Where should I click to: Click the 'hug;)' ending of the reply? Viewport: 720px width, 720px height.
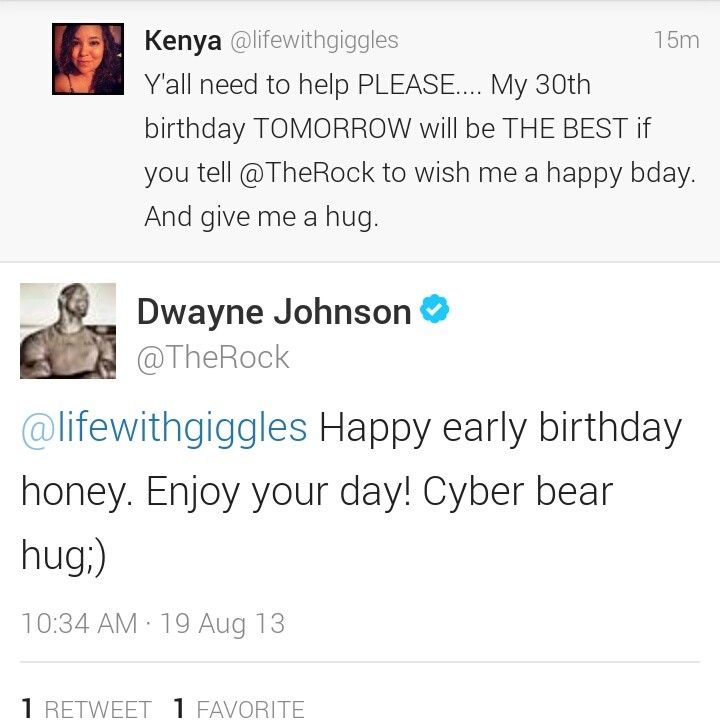pos(64,555)
